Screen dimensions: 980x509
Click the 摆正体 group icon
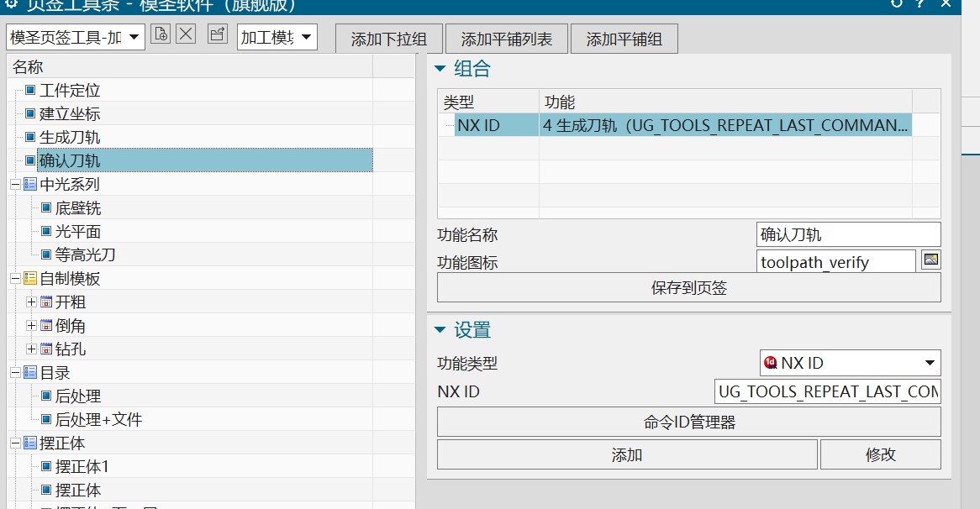(30, 443)
